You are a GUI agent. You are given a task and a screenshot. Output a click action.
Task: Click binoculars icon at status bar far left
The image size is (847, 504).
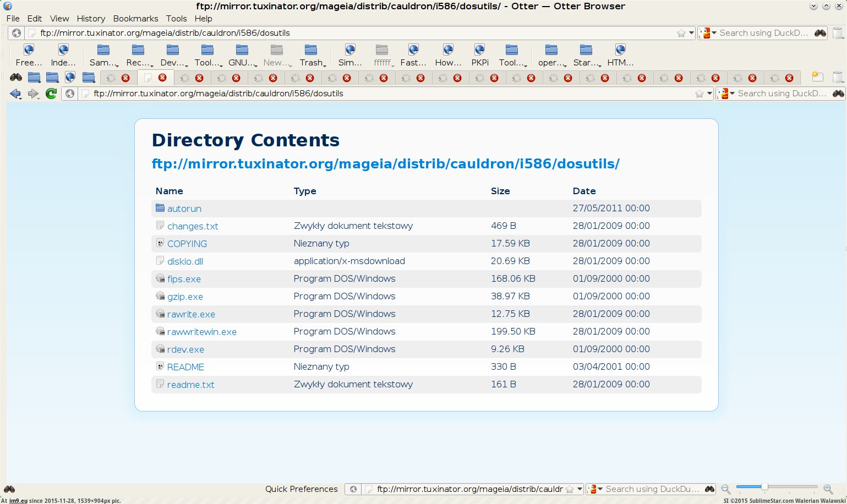coord(9,489)
